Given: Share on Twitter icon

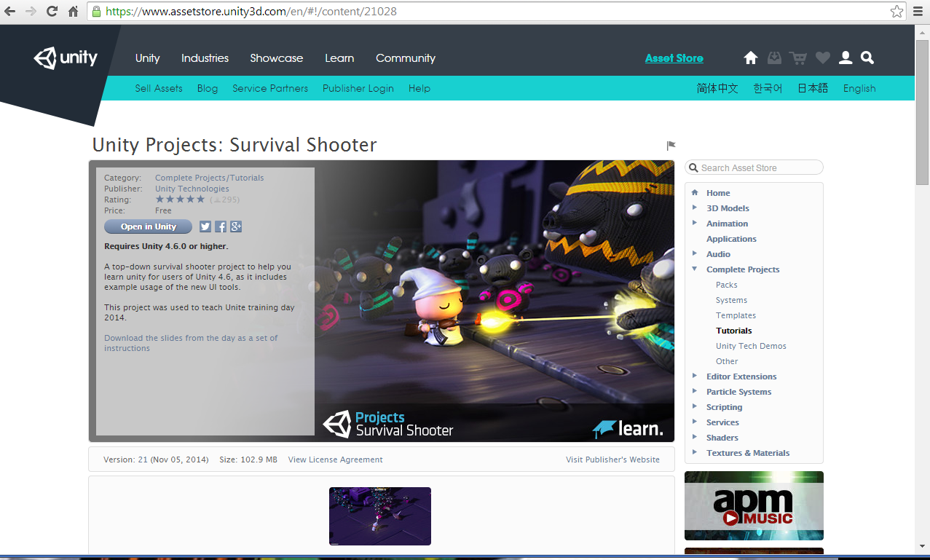Looking at the screenshot, I should 205,226.
